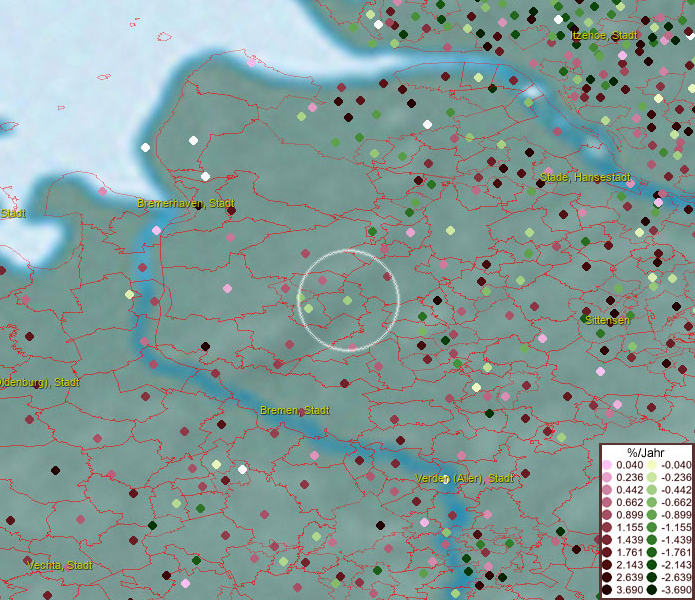Pick the -3.690 darkest green legend swatch
This screenshot has width=695, height=600.
tap(652, 590)
